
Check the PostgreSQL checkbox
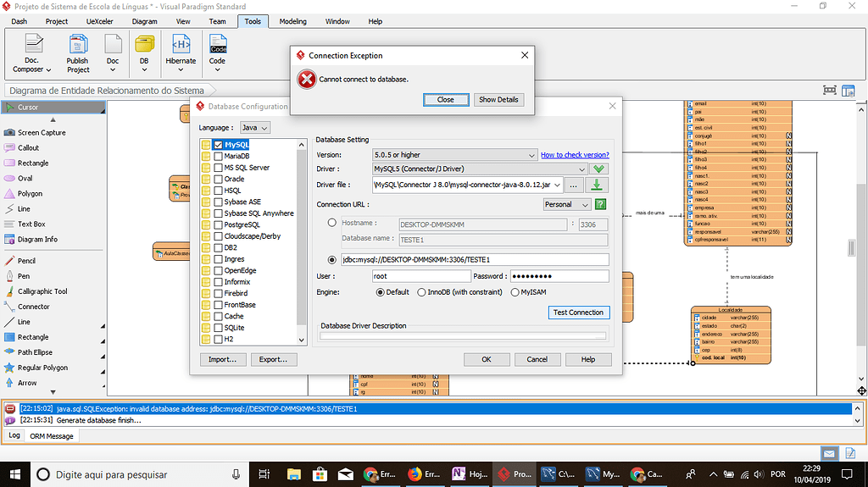tap(218, 224)
